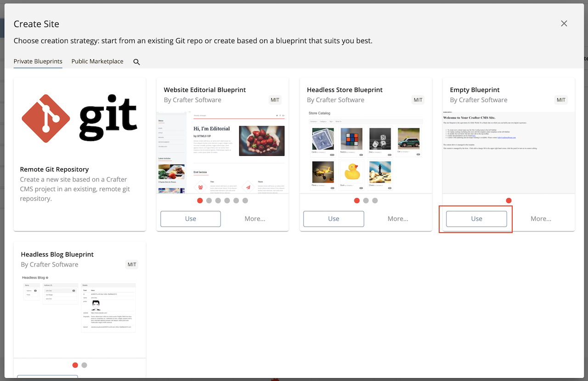Select first carousel dot of Website Editorial
The height and width of the screenshot is (381, 588).
click(x=200, y=200)
